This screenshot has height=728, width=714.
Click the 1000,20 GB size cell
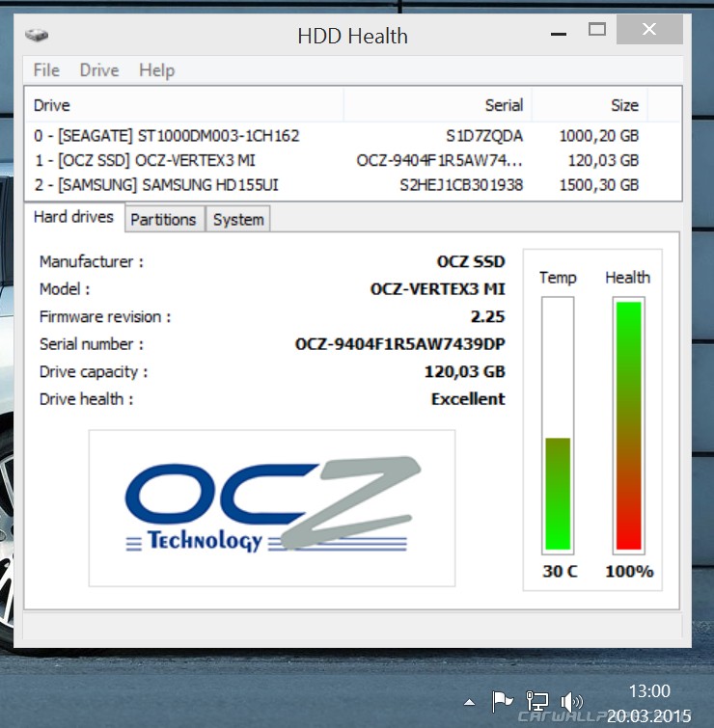599,136
